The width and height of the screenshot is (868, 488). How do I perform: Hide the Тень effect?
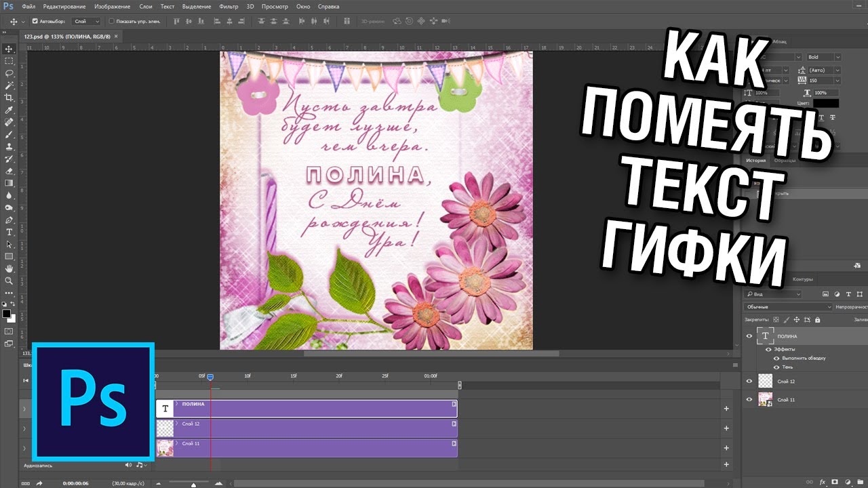click(777, 367)
